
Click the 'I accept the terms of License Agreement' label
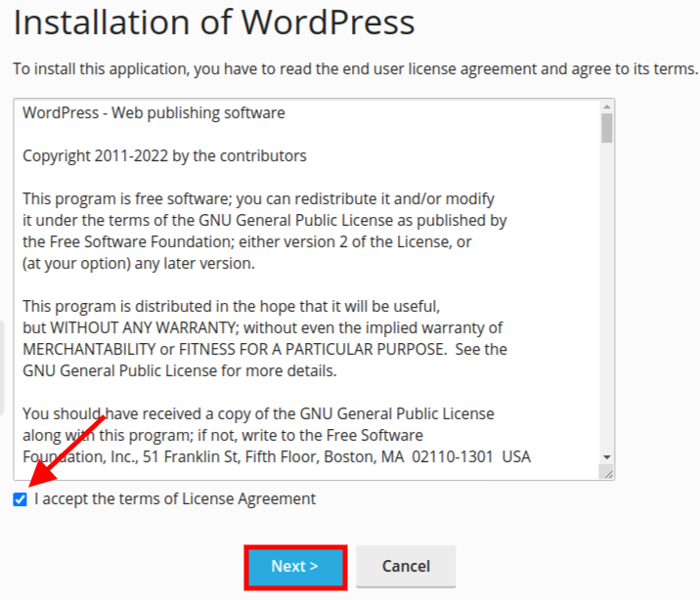175,498
